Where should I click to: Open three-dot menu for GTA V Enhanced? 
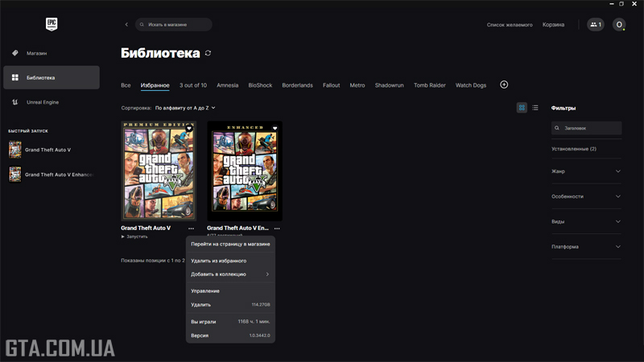coord(277,228)
